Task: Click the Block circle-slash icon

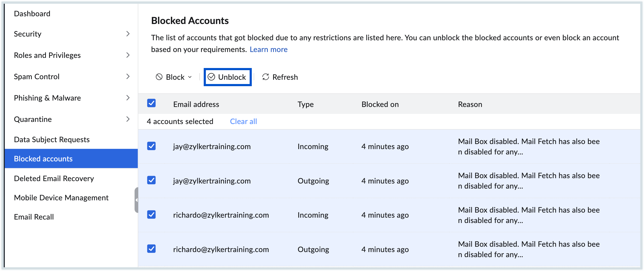Action: (159, 77)
